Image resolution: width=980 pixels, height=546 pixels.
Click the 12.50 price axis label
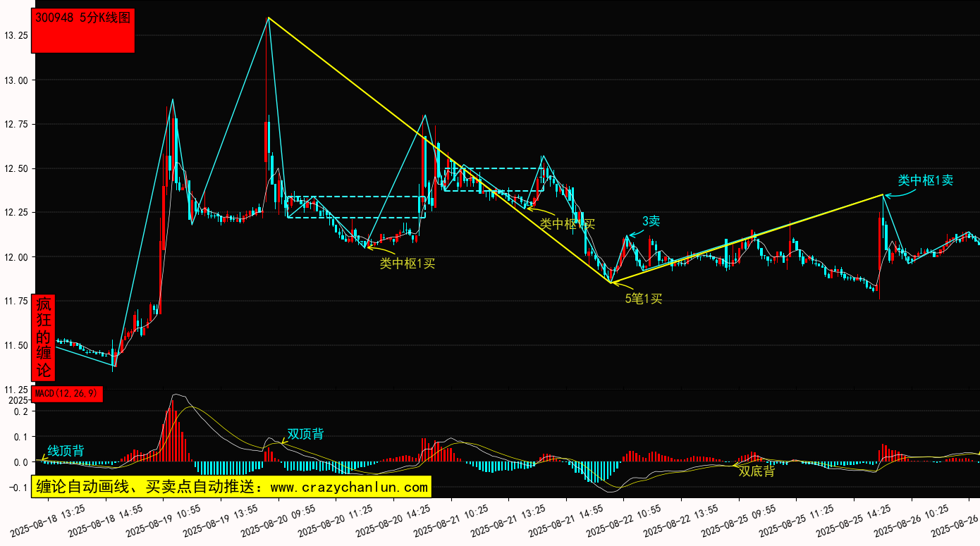pos(16,169)
